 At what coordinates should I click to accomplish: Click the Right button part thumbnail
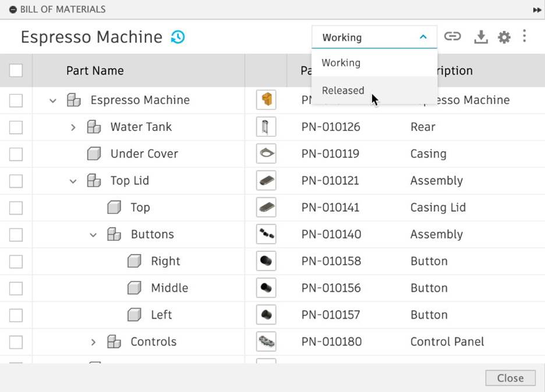(266, 261)
